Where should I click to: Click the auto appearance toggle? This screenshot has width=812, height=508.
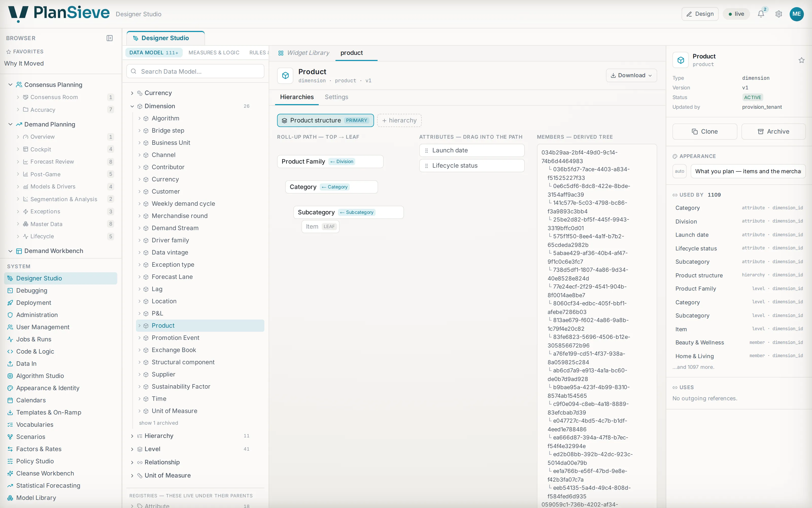point(680,171)
